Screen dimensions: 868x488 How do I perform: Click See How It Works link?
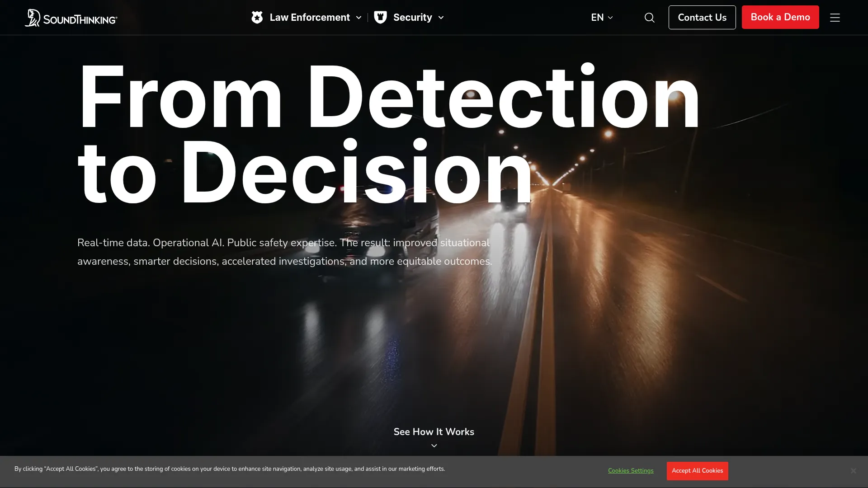pos(434,432)
